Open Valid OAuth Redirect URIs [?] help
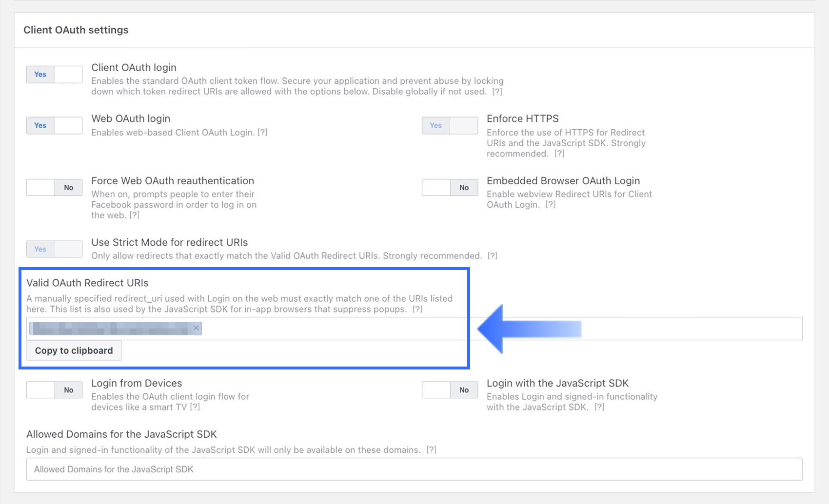 (x=417, y=309)
